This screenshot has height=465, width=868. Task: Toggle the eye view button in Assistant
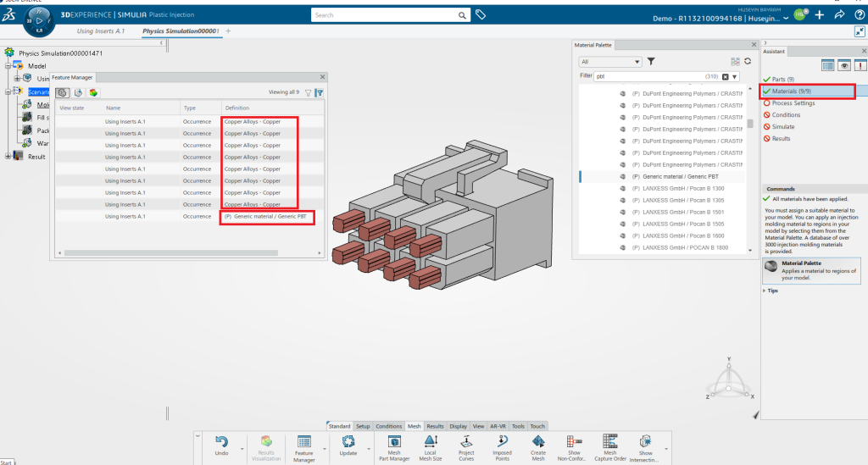[844, 65]
